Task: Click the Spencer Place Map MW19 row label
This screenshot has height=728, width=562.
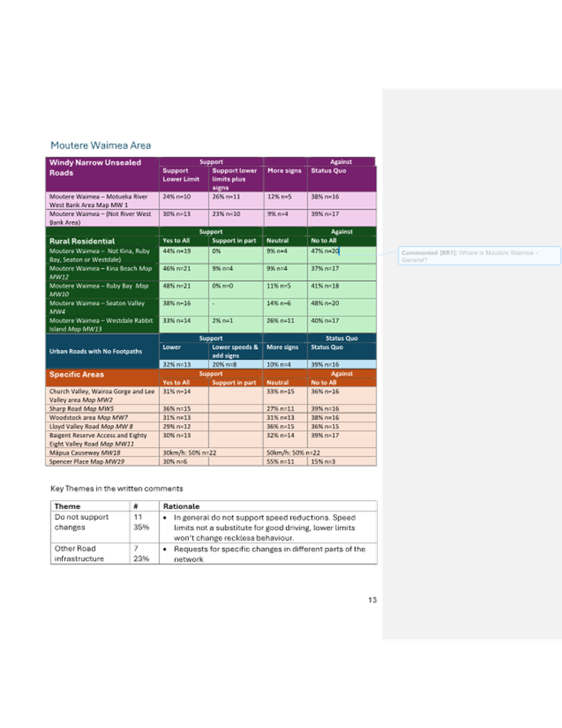Action: point(85,462)
